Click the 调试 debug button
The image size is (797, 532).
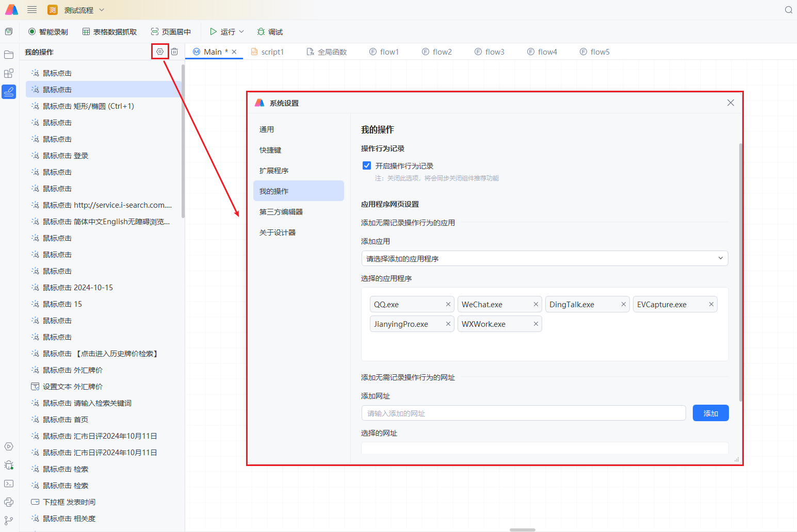coord(270,32)
